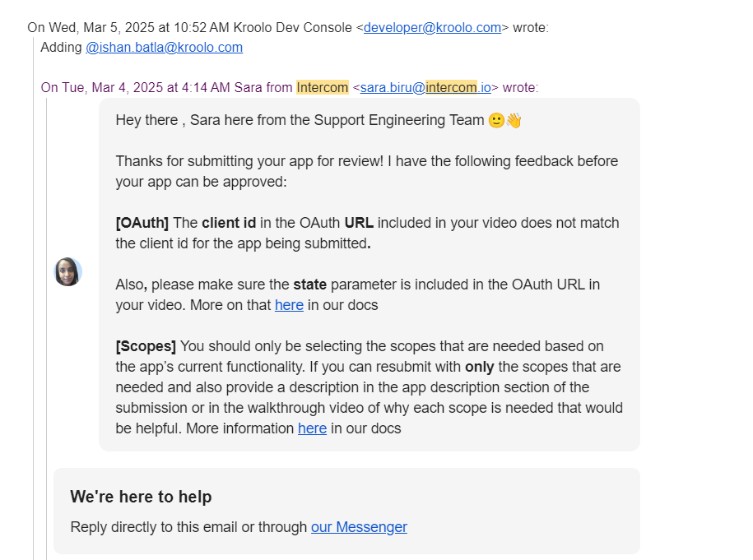The width and height of the screenshot is (753, 560).
Task: Open the 'here' docs link about state parameter
Action: click(x=289, y=305)
